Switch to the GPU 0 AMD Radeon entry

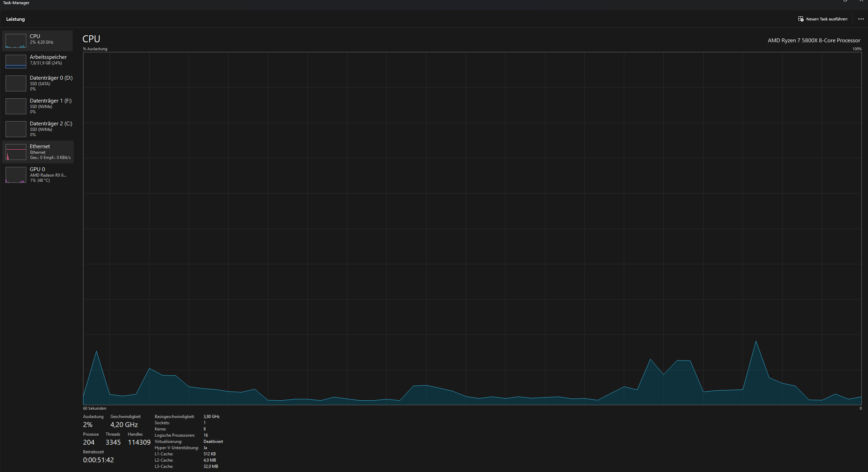pyautogui.click(x=48, y=175)
